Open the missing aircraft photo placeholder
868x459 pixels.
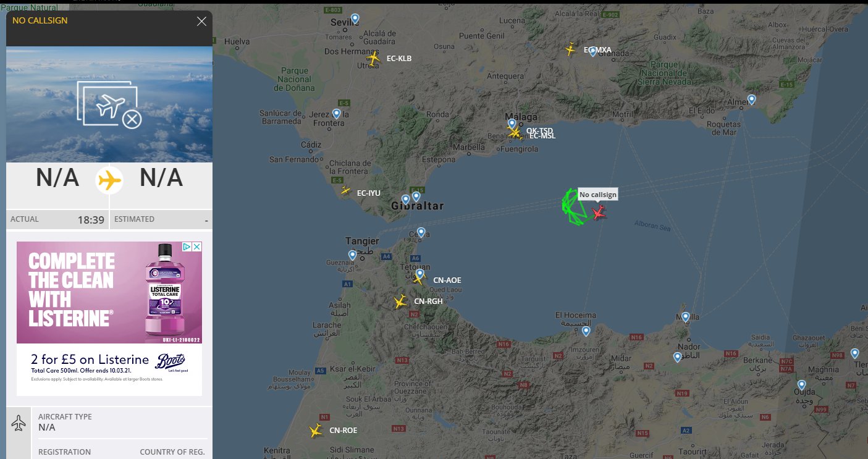pos(109,104)
